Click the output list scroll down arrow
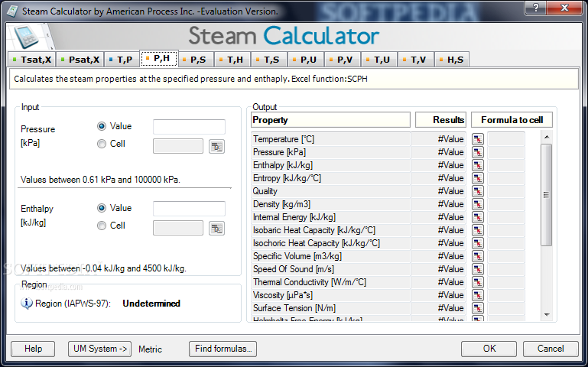 coord(547,315)
